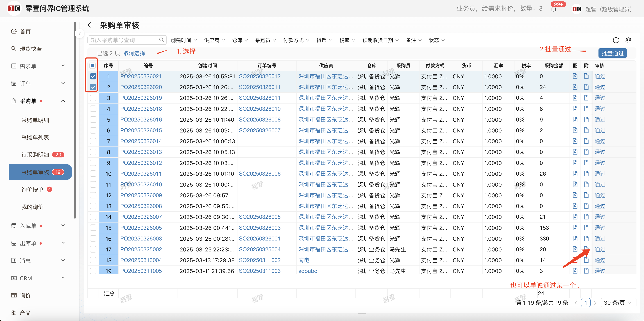
Task: Click the search magnifier icon
Action: (x=162, y=40)
